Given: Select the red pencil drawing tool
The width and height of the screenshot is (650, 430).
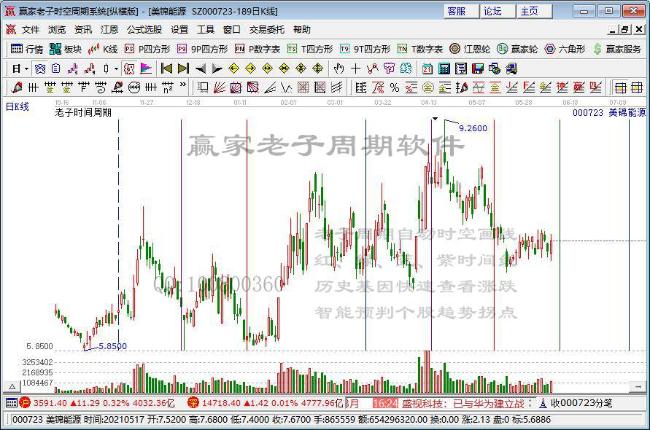Looking at the screenshot, I should [17, 87].
